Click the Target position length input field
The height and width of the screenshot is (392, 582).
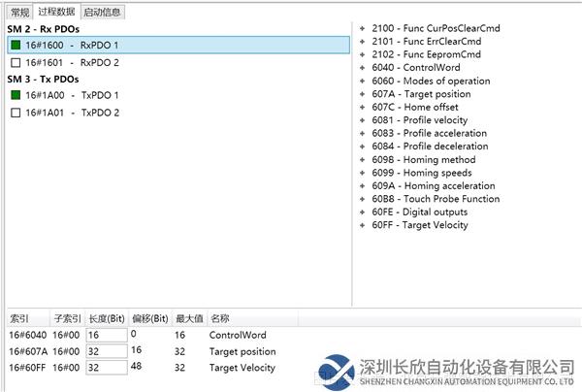(107, 351)
